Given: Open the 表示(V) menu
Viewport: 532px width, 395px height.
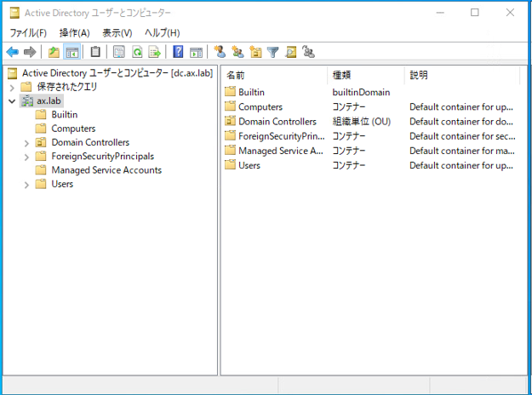Looking at the screenshot, I should pos(117,32).
